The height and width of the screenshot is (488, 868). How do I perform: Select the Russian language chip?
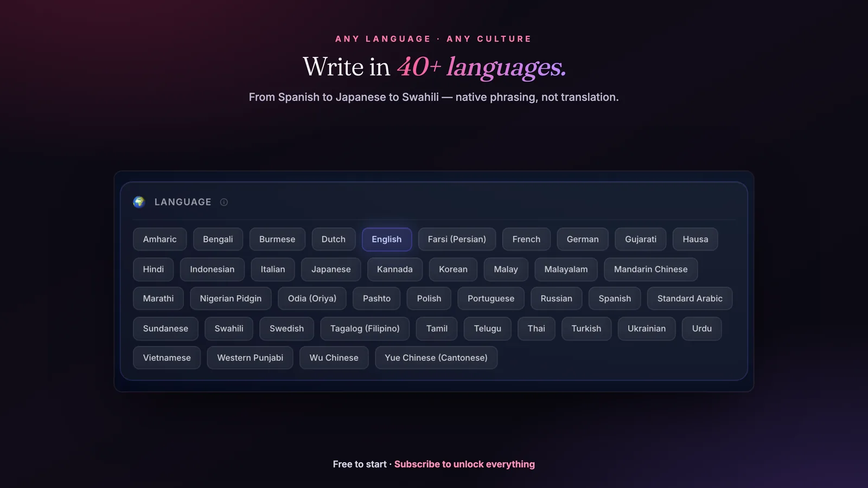(556, 298)
